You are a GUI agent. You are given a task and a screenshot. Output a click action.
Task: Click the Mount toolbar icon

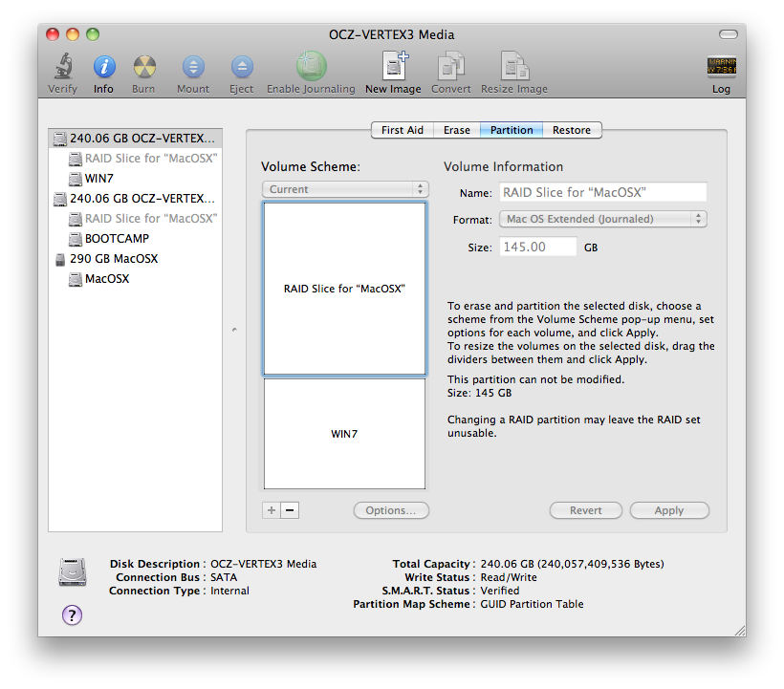[x=193, y=67]
